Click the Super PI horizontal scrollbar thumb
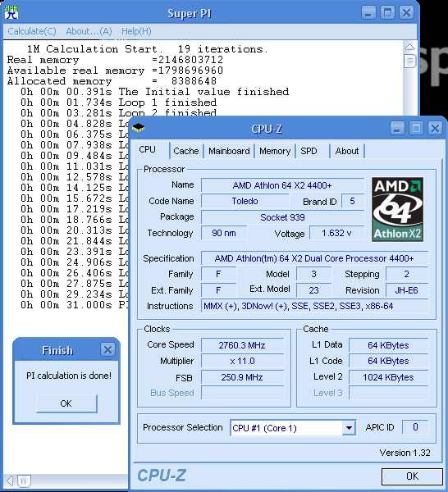The image size is (448, 492). (24, 481)
